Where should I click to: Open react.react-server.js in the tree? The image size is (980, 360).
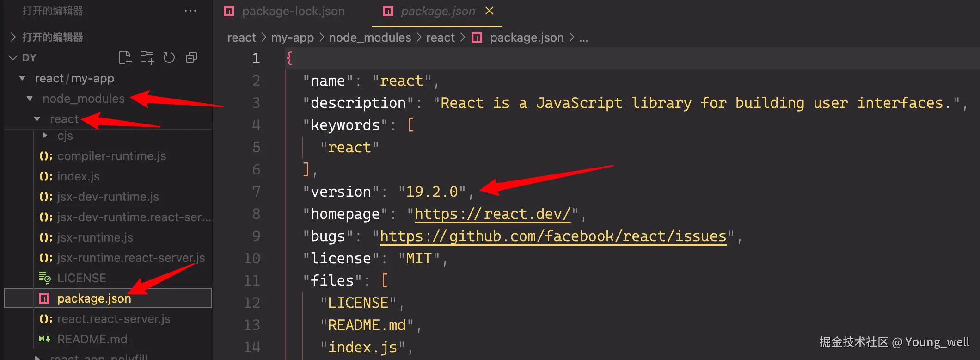(x=114, y=319)
